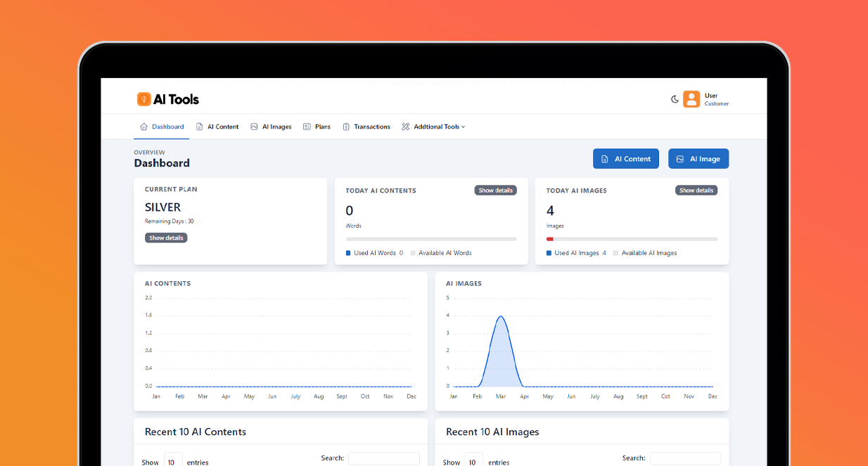Viewport: 868px width, 466px height.
Task: Open entries count dropdown in Recent 10 AI Images
Action: (x=473, y=460)
